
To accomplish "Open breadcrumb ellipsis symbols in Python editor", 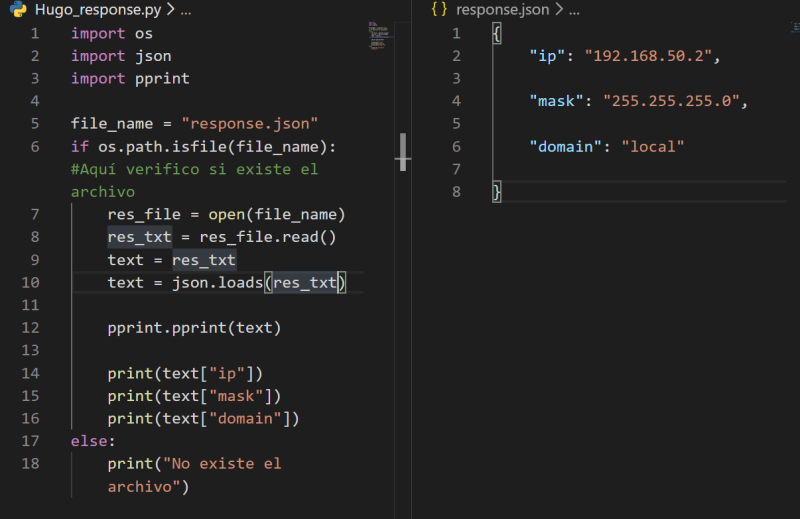I will click(184, 9).
